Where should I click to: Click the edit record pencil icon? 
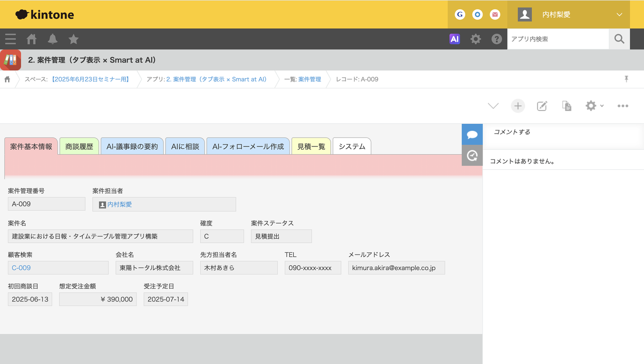coord(542,106)
